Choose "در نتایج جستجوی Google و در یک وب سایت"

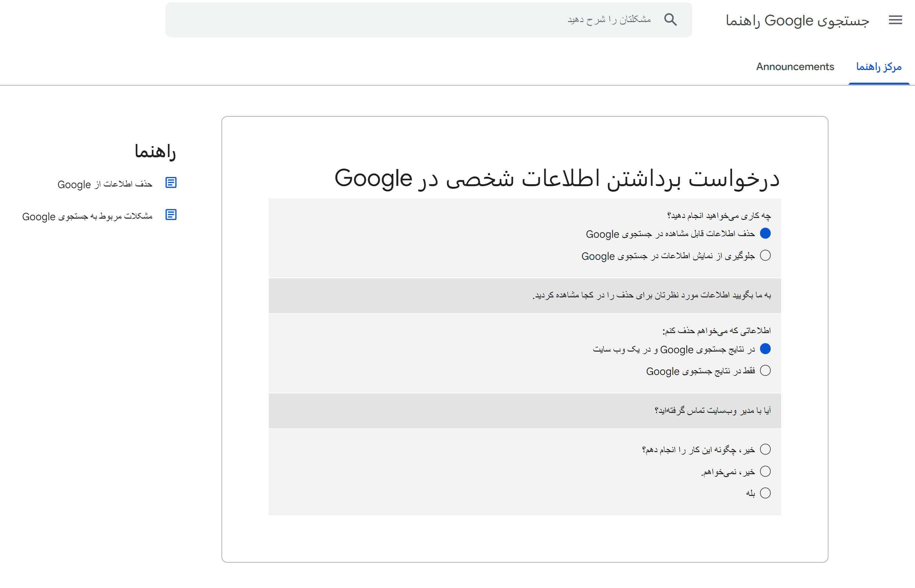pyautogui.click(x=765, y=349)
